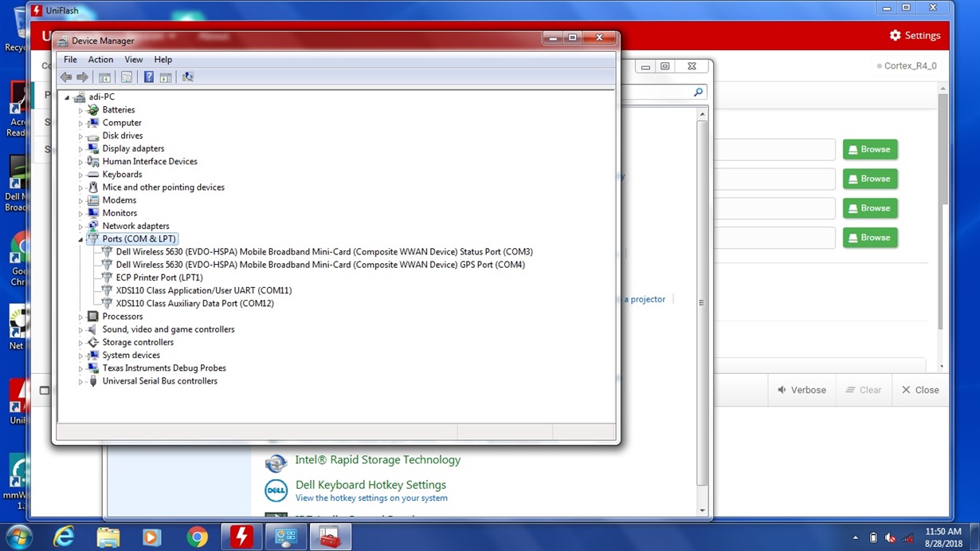Click the 'a projector' link in Control Panel
This screenshot has height=551, width=980.
[x=645, y=299]
